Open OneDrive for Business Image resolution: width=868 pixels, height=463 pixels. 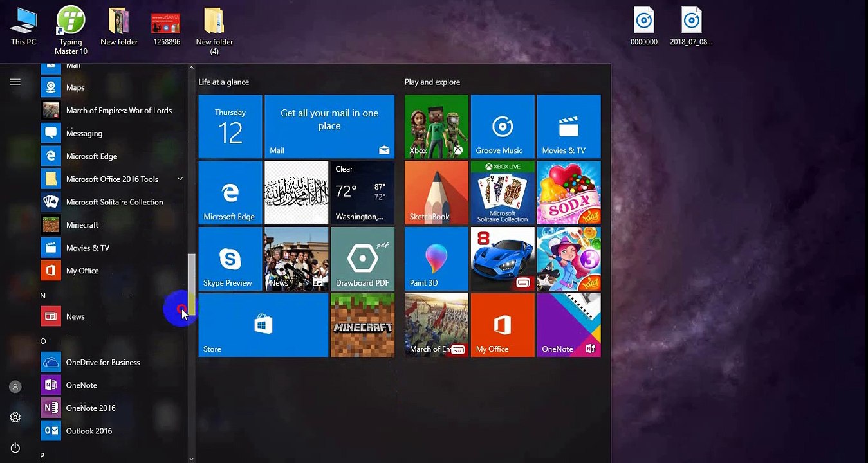113,362
